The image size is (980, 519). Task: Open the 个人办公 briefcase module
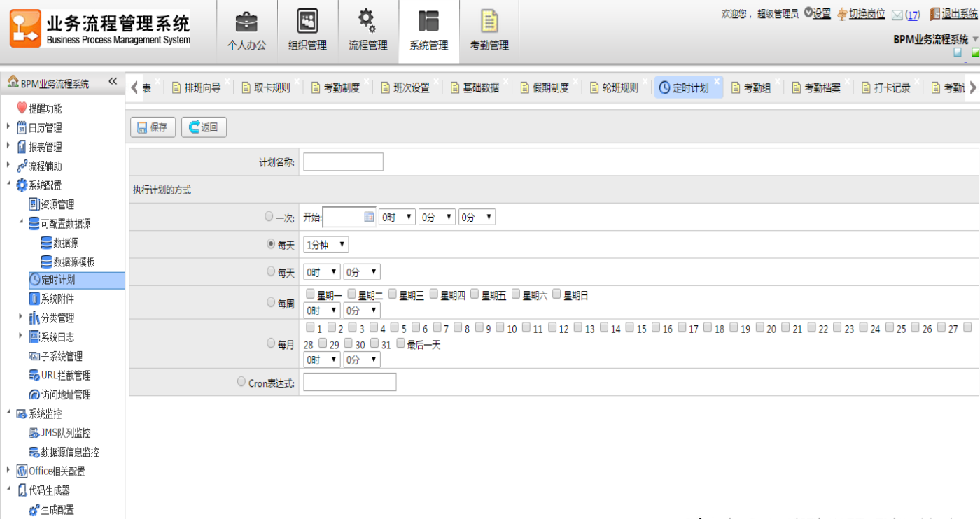(x=246, y=22)
